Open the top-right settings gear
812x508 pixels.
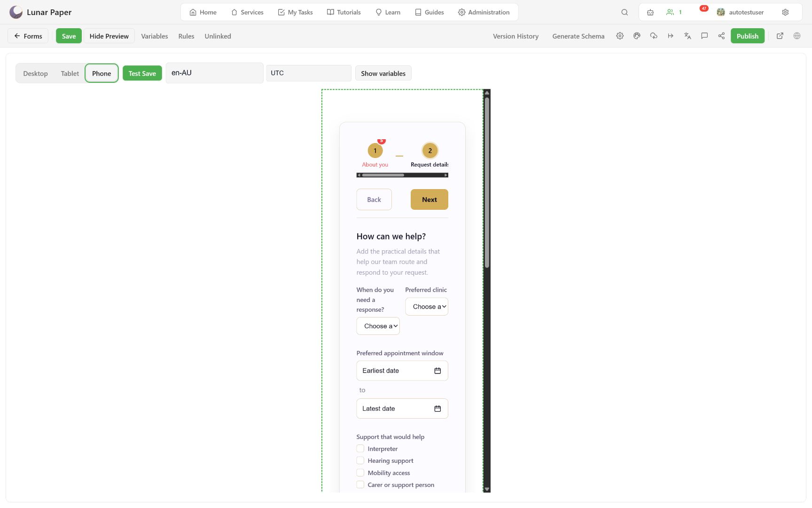point(785,12)
